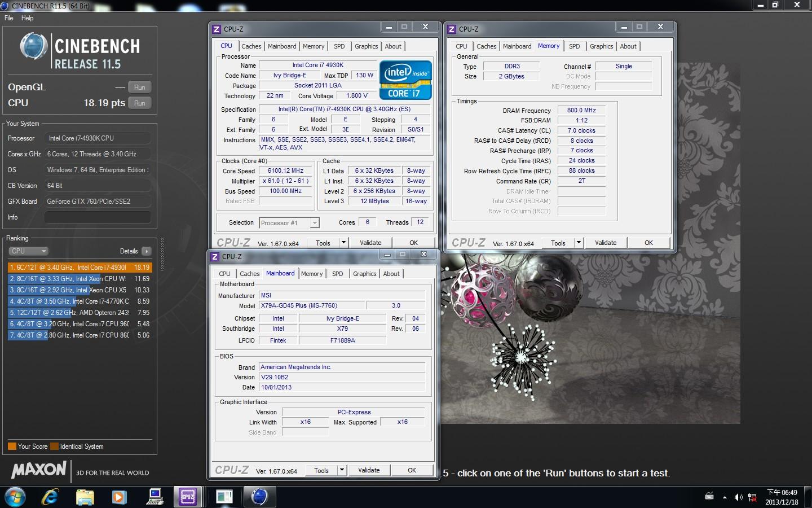
Task: Select ranking entry Xeon 8C/16T 3.33 GHz
Action: point(80,279)
